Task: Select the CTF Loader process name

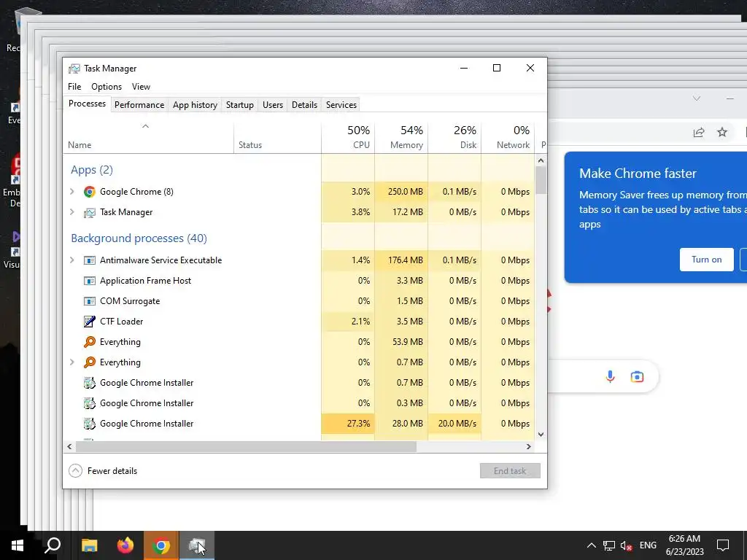Action: [122, 322]
